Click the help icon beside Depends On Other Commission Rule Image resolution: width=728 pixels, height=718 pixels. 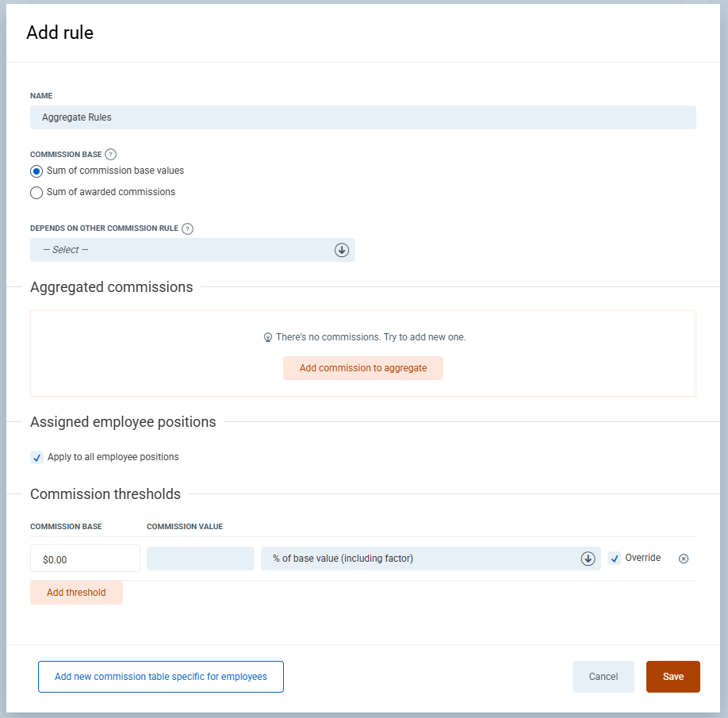point(187,228)
